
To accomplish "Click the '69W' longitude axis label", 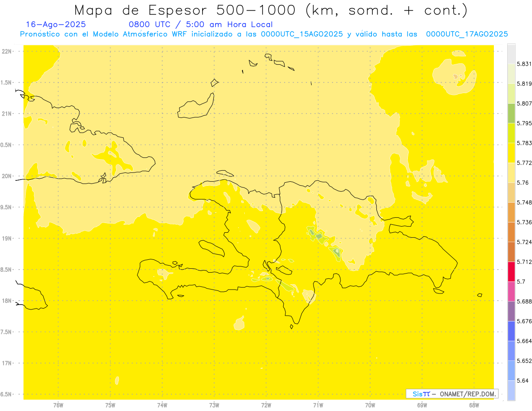I will (x=422, y=405).
